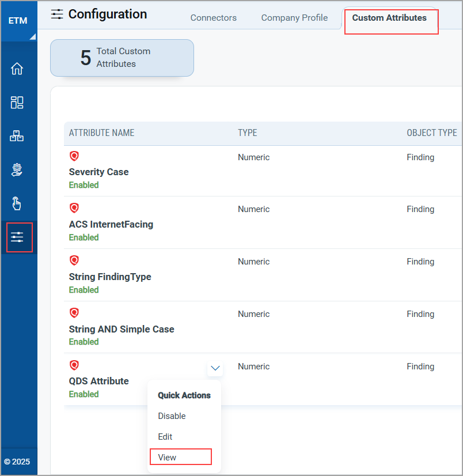Expand quick actions chevron for QDS Attribute
This screenshot has width=463, height=476.
coord(215,368)
